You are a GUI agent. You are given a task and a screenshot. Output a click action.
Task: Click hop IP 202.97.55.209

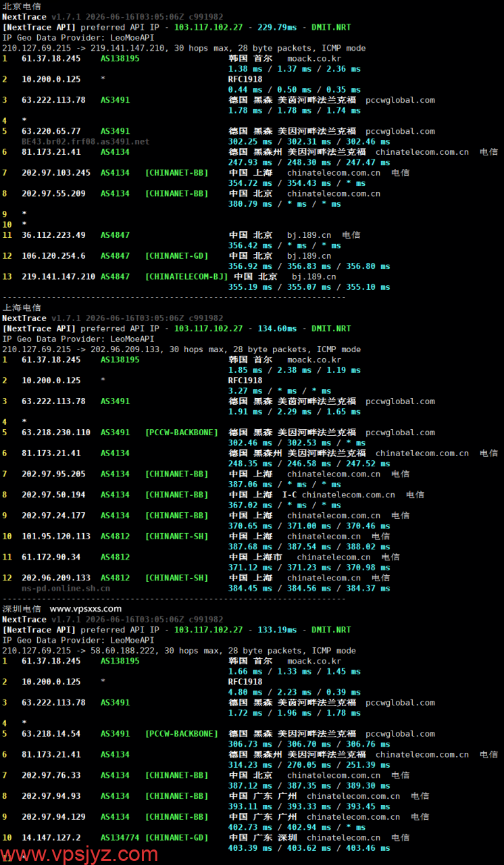pyautogui.click(x=53, y=193)
